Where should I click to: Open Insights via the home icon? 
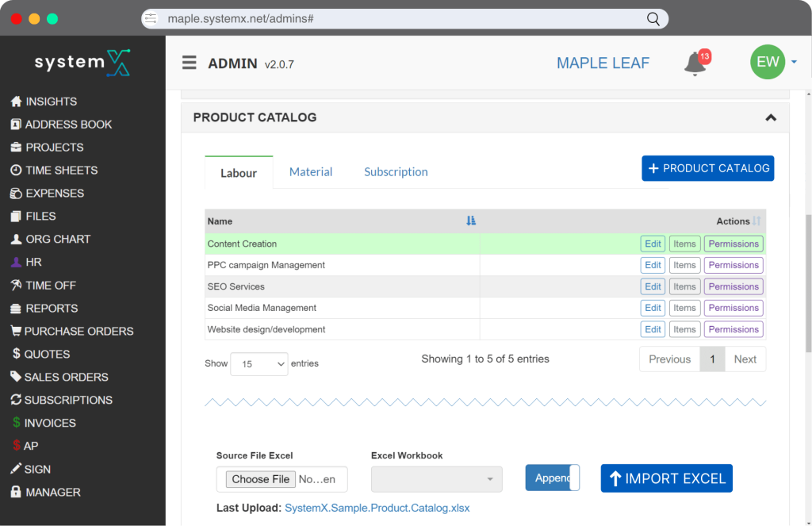click(16, 102)
